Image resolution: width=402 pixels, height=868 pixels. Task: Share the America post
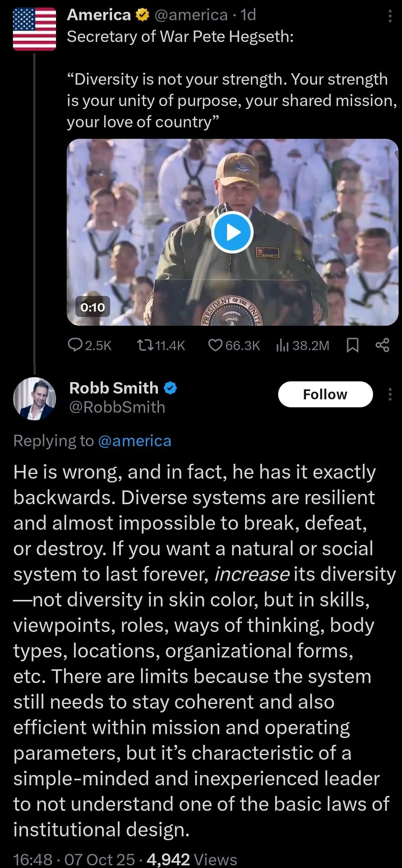click(x=382, y=346)
